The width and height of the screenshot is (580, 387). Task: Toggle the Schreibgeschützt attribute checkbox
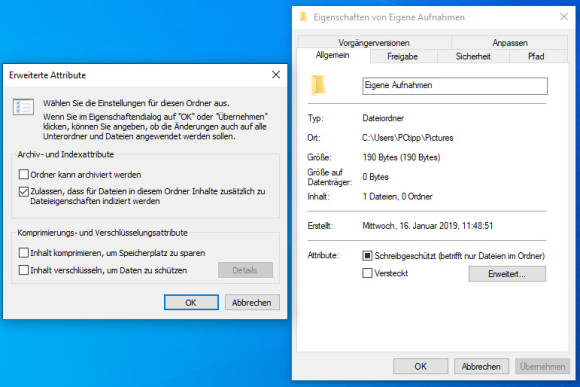[x=367, y=256]
